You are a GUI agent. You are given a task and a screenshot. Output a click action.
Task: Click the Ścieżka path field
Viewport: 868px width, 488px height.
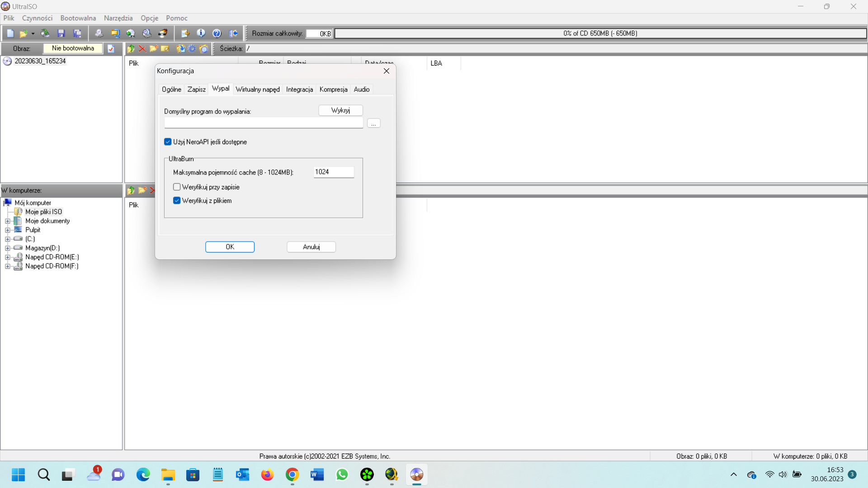coord(556,48)
